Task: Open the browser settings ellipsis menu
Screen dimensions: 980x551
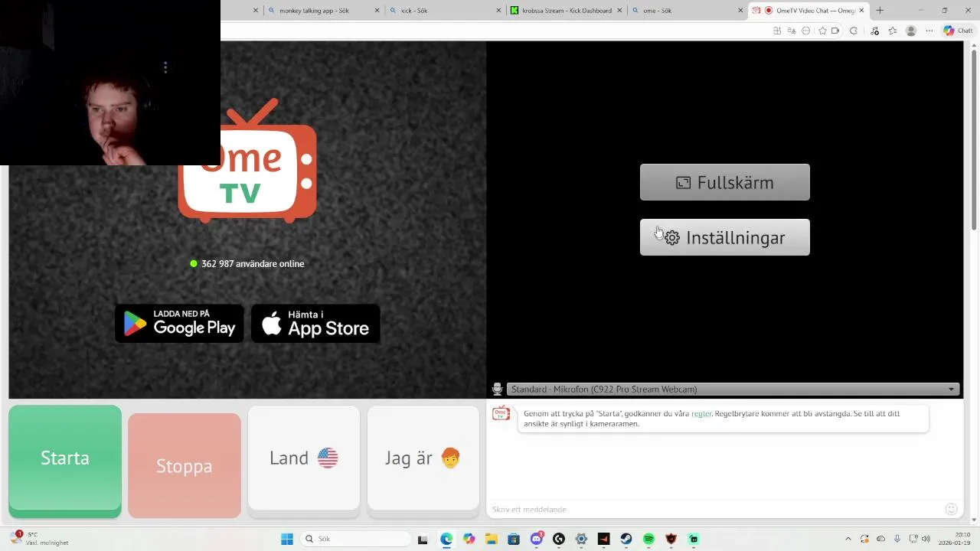Action: [929, 31]
